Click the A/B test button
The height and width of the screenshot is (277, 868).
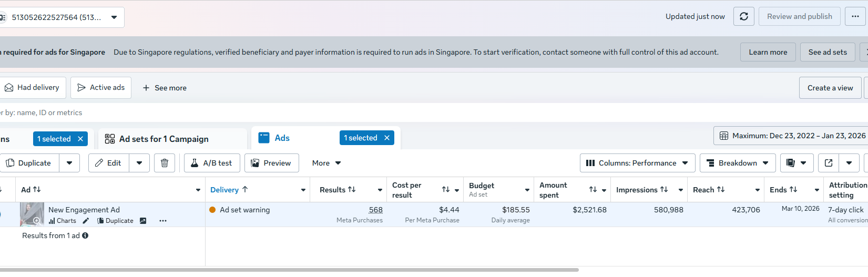click(x=211, y=163)
